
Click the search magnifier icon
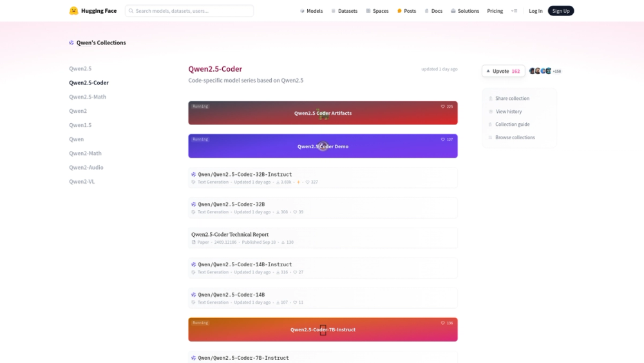coord(131,11)
